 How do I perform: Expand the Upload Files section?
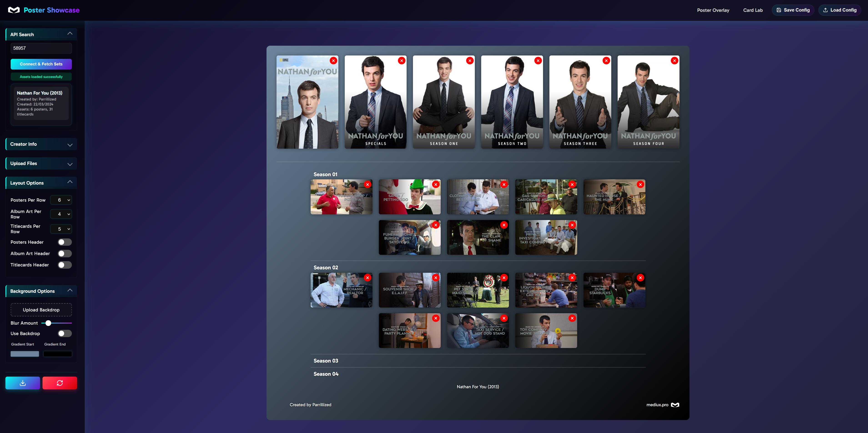coord(41,164)
